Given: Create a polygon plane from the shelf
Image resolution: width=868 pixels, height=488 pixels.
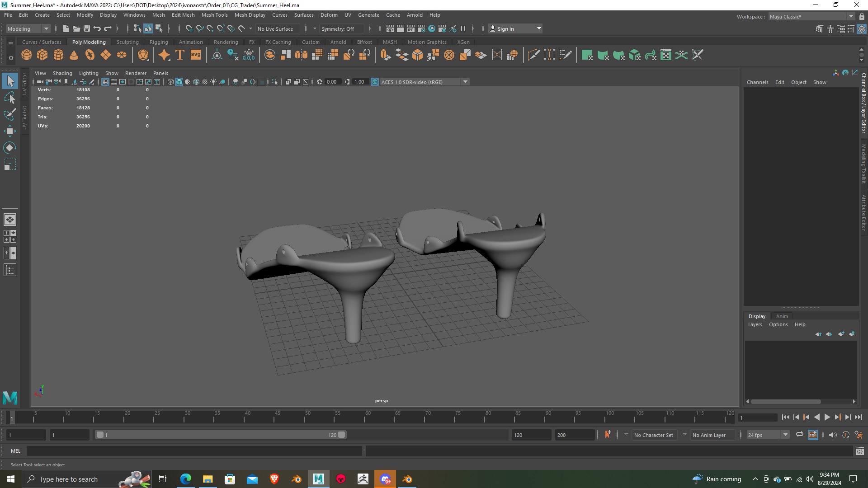Looking at the screenshot, I should [106, 55].
